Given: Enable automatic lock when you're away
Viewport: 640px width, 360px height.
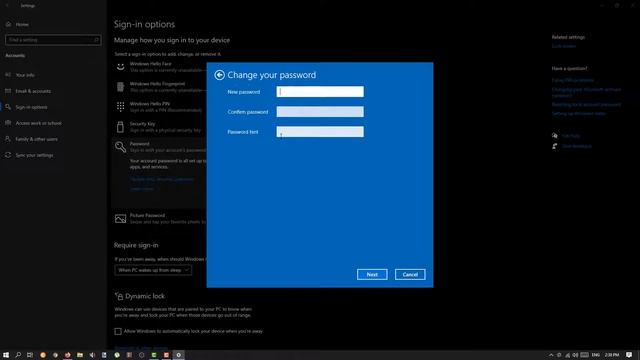Looking at the screenshot, I should point(118,331).
